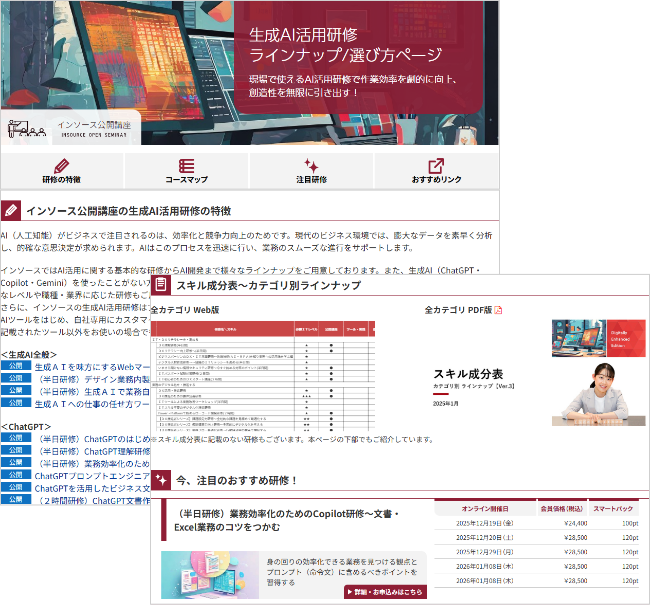
Task: Click the list icon above コースマップ
Action: coord(186,166)
